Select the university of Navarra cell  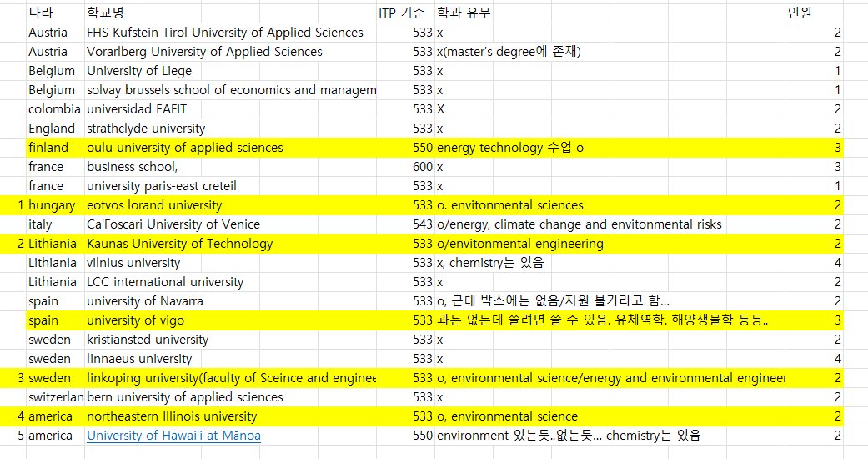click(145, 301)
